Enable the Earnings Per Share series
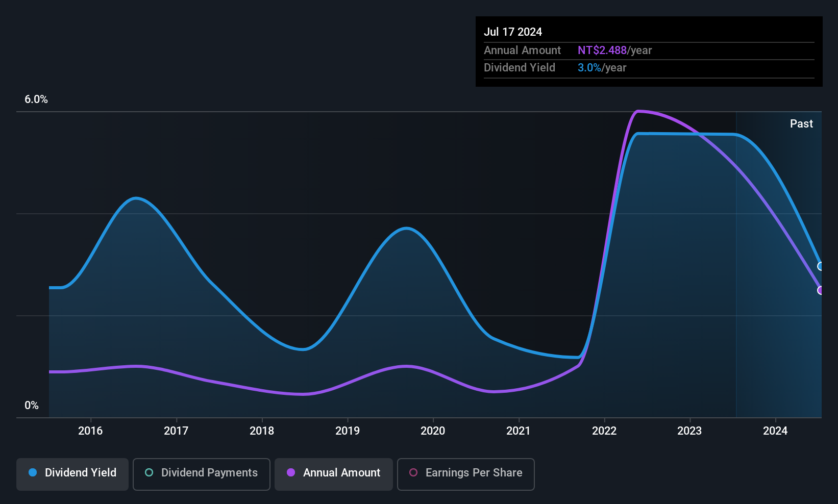 (466, 474)
